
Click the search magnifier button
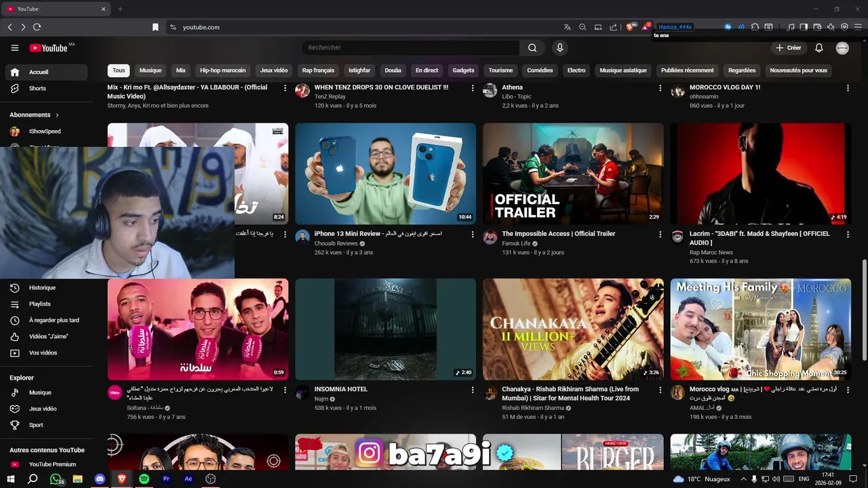click(x=532, y=47)
